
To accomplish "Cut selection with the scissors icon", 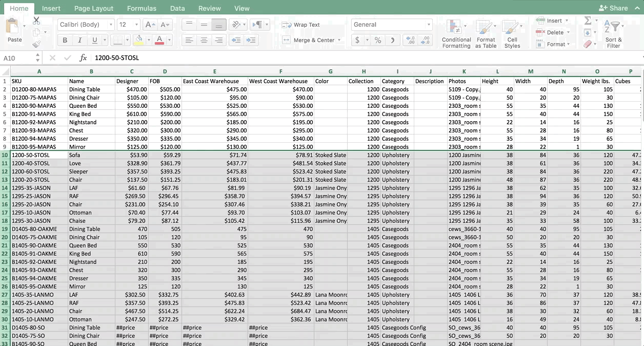I will point(36,21).
